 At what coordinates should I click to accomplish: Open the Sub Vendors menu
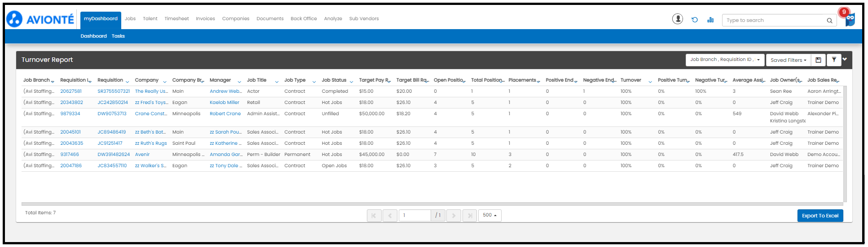pyautogui.click(x=364, y=19)
